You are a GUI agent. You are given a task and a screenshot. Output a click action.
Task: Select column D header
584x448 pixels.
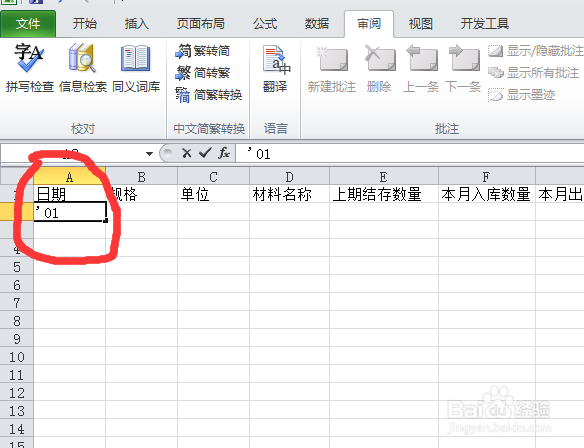coord(289,177)
